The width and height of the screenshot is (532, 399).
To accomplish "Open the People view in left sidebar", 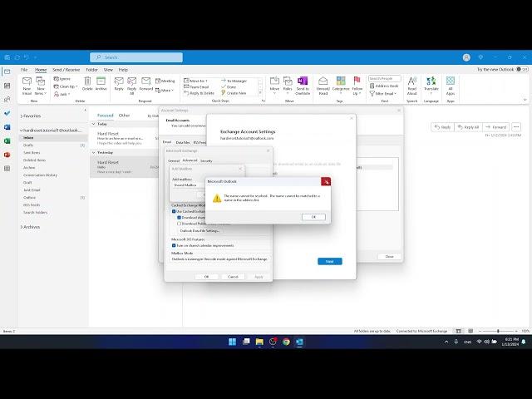I will pos(7,100).
